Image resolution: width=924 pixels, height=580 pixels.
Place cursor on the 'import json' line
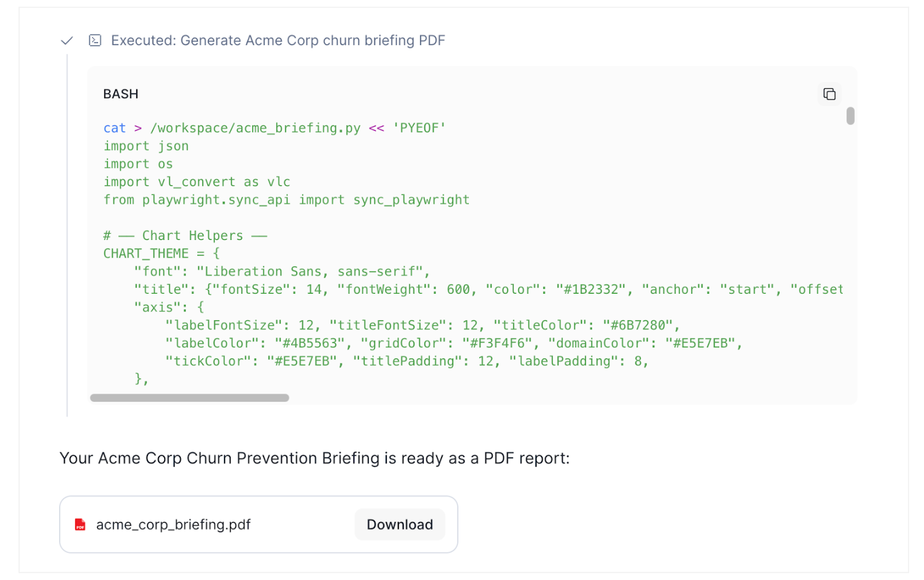click(x=146, y=146)
